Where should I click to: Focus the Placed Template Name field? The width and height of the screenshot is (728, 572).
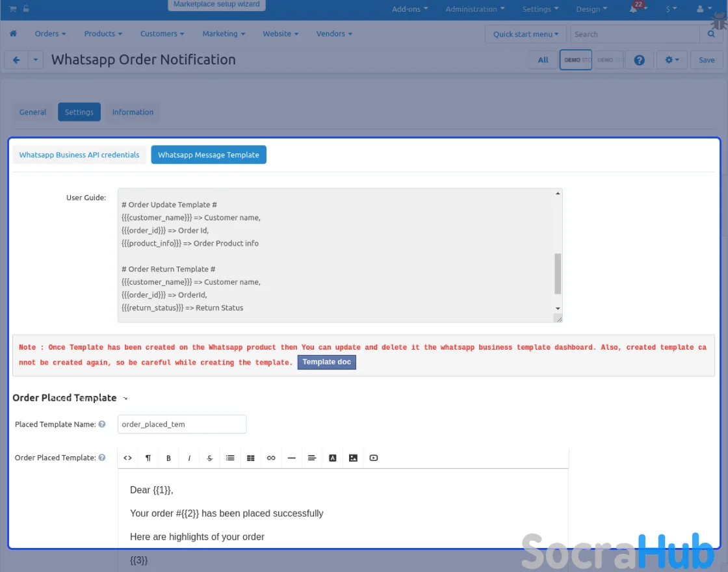[182, 424]
